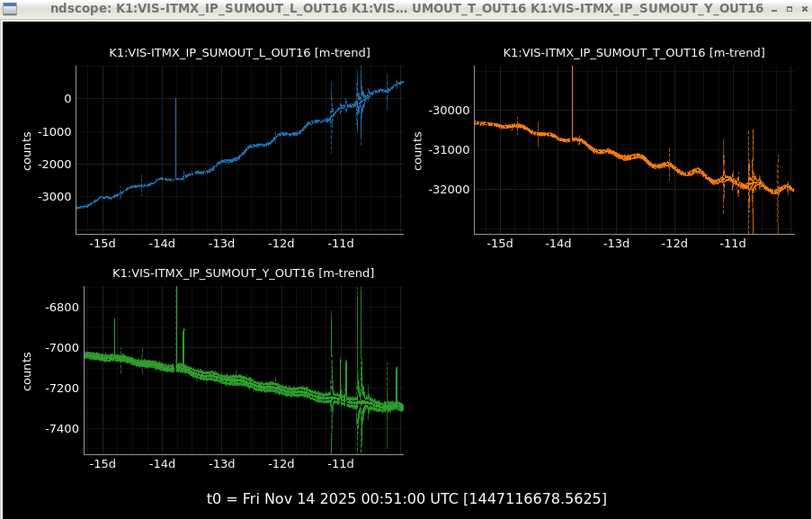Select the SUMOUT_L_OUT16 plot title
This screenshot has height=519, width=812.
pos(239,53)
